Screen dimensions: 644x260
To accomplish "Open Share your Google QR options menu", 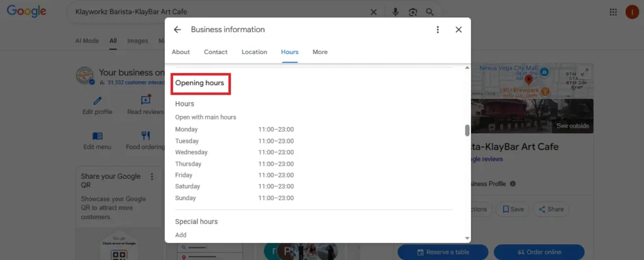I will [152, 176].
